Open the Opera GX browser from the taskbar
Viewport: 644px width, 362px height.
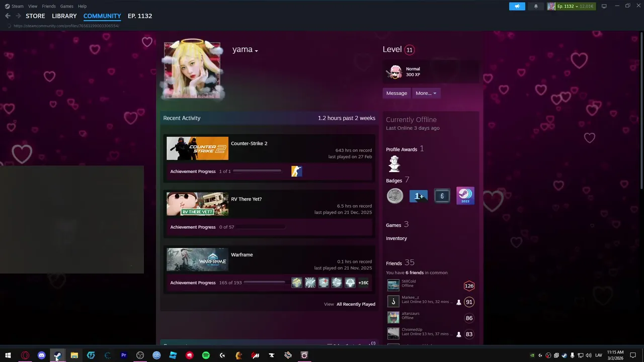[25, 355]
